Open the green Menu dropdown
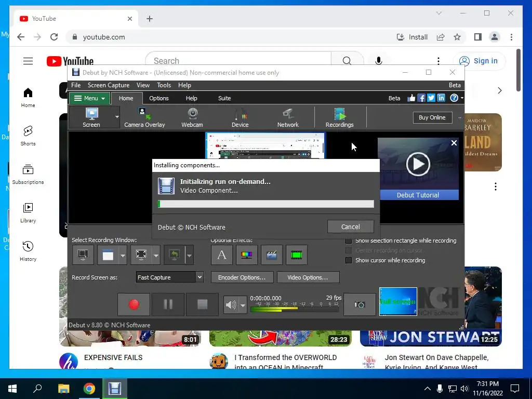This screenshot has height=399, width=532. coord(89,98)
